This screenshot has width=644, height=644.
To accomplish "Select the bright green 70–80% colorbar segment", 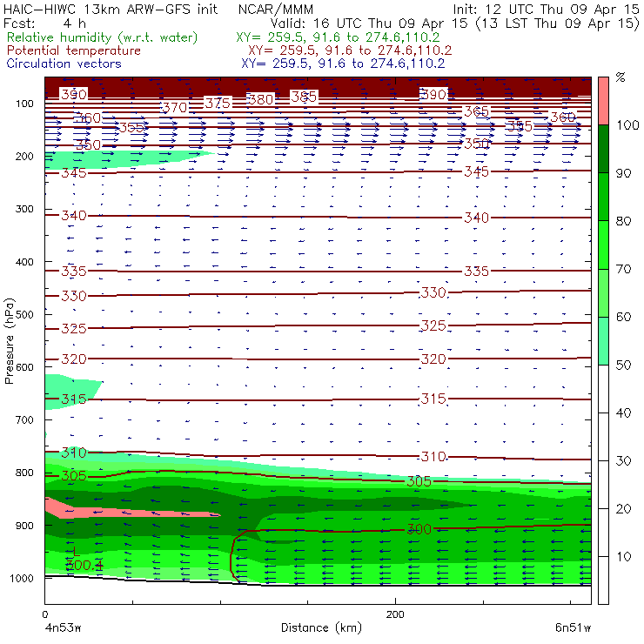I will [603, 245].
